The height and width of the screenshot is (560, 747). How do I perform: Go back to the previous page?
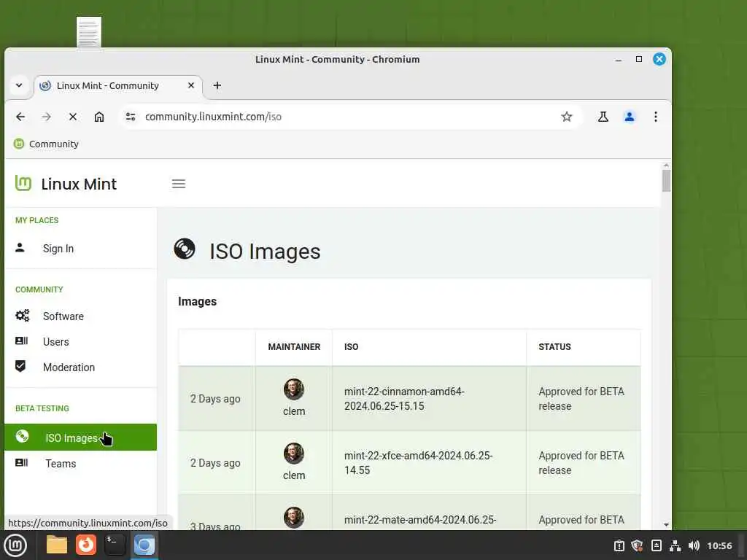coord(20,117)
